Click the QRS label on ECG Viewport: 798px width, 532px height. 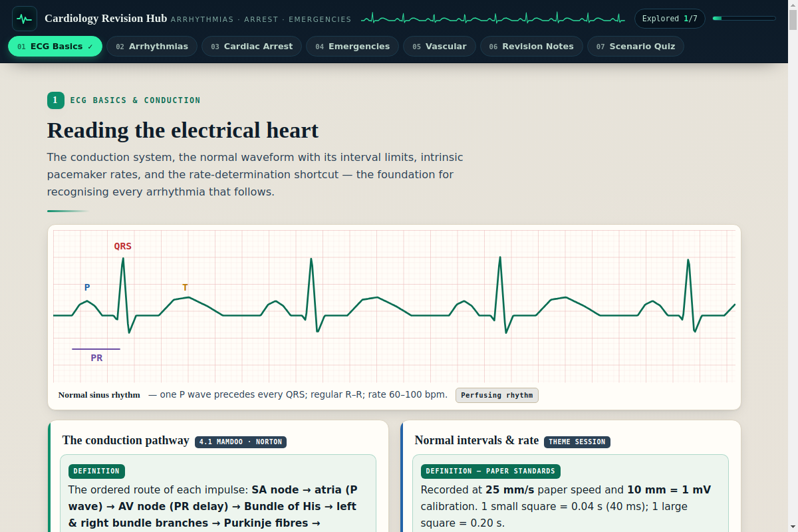pos(123,246)
